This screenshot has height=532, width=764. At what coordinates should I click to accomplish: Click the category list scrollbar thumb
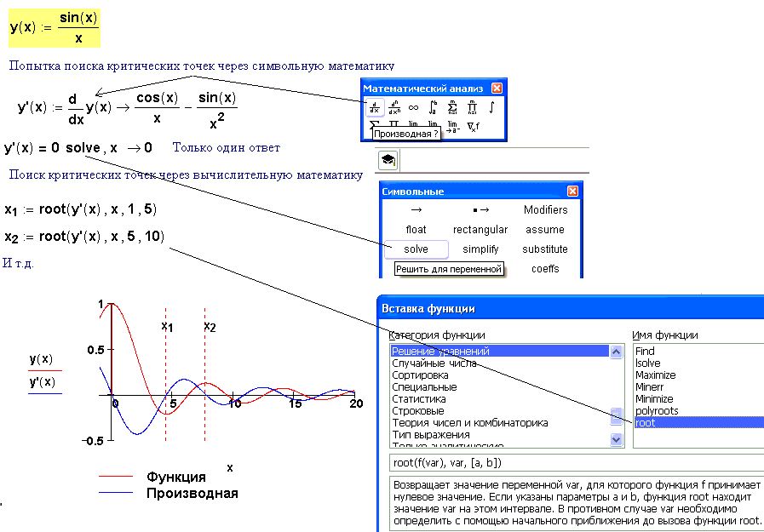point(616,416)
